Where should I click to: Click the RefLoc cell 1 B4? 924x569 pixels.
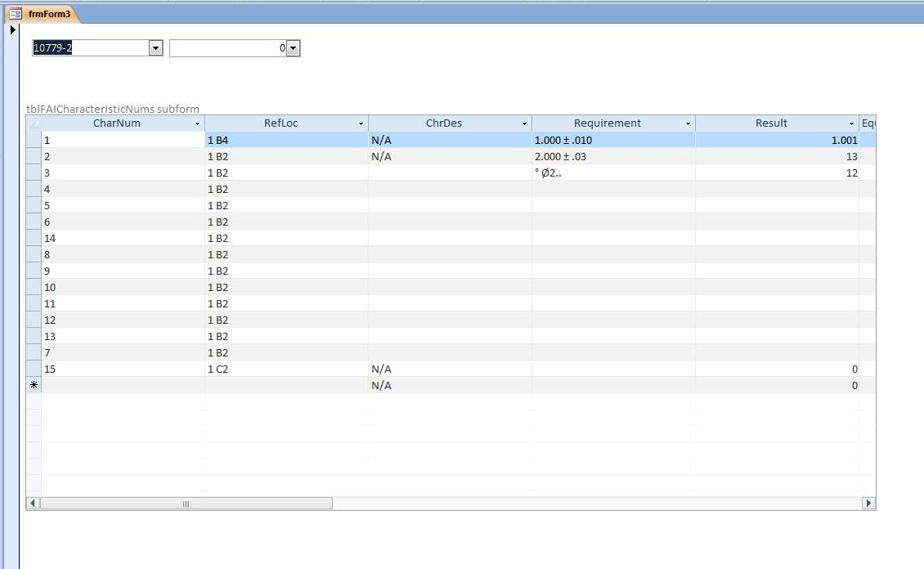click(x=285, y=140)
